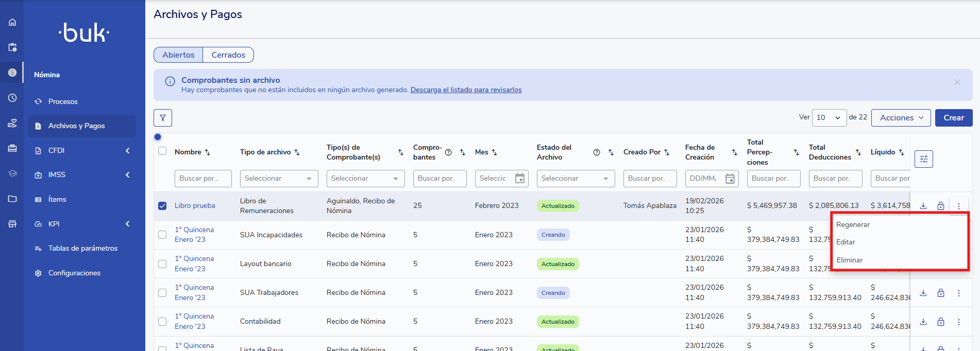Download the Libro prueba file

(x=923, y=206)
